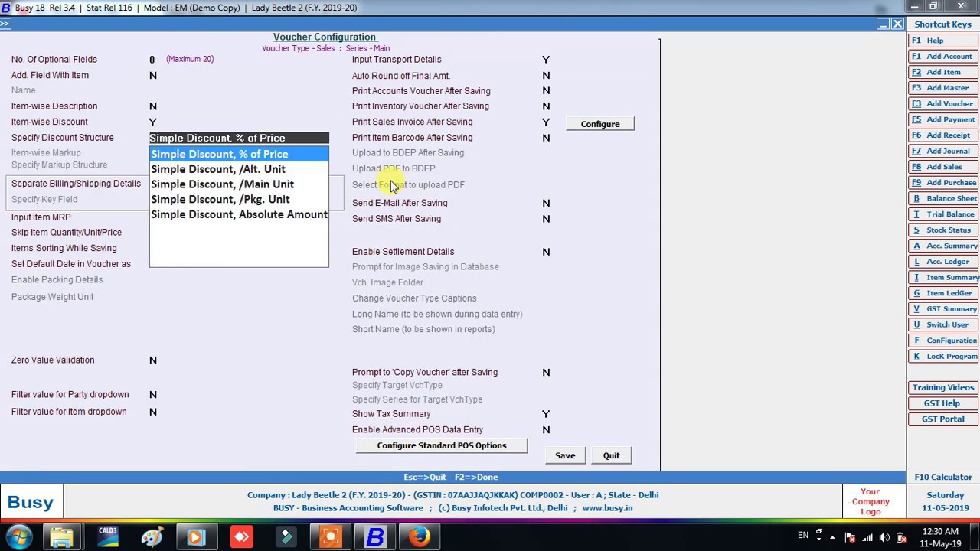980x551 pixels.
Task: Select 'Simple Discount, /Alt. Unit' option
Action: tap(239, 169)
